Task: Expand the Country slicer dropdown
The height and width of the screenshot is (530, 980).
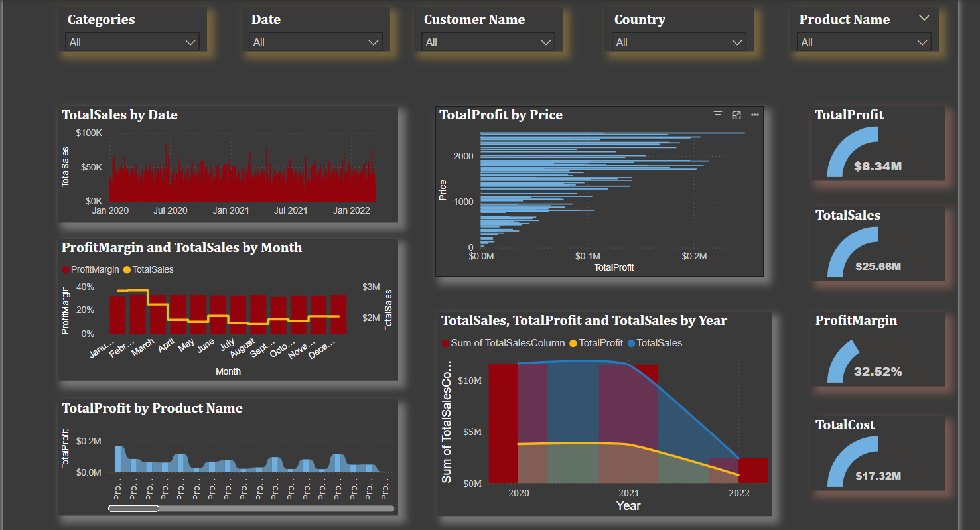Action: pyautogui.click(x=679, y=42)
